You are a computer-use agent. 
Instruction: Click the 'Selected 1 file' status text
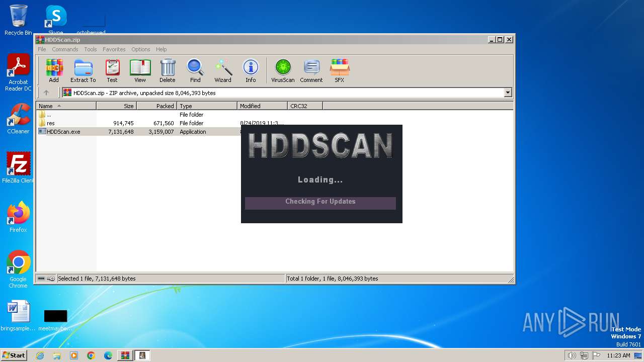[97, 279]
